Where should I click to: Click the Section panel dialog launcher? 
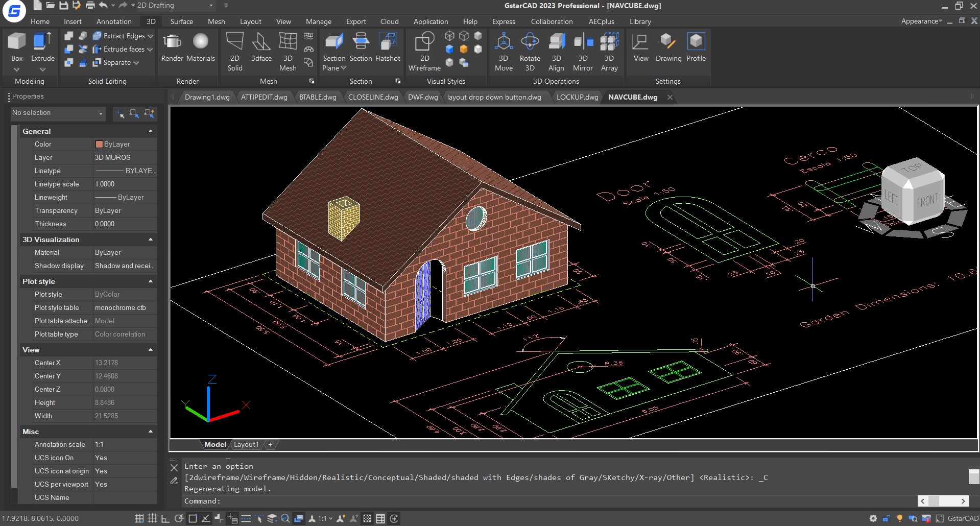(x=398, y=81)
